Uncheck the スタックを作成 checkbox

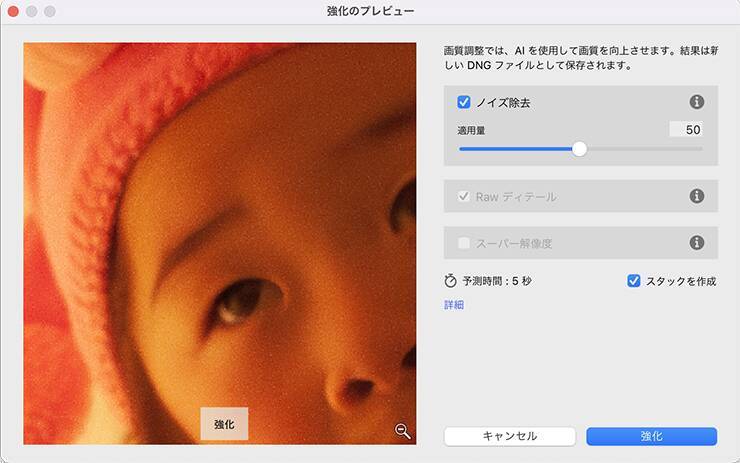pyautogui.click(x=633, y=281)
